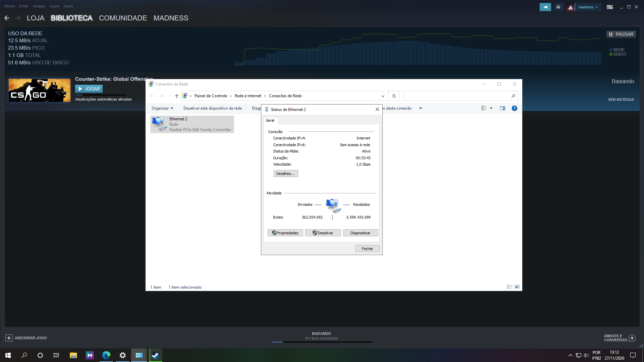
Task: Open the Exibir menu
Action: pos(23,6)
